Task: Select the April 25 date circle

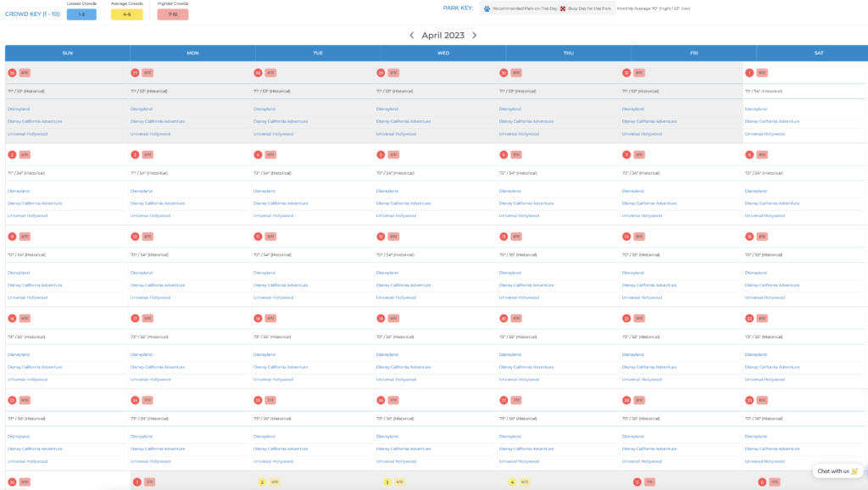Action: (258, 400)
